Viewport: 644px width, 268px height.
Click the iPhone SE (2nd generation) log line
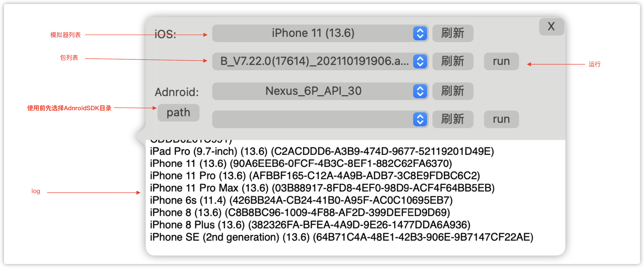tap(342, 237)
